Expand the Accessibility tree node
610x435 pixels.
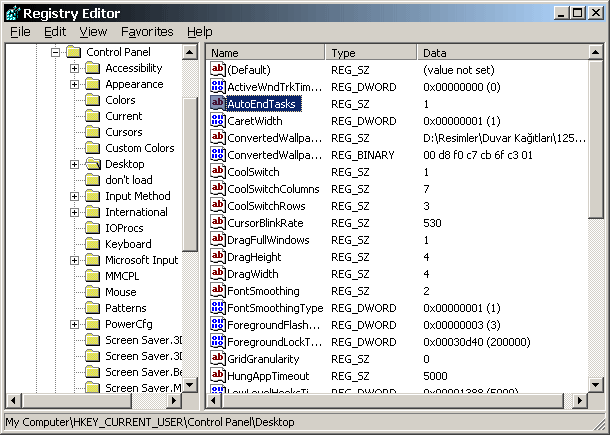coord(74,68)
